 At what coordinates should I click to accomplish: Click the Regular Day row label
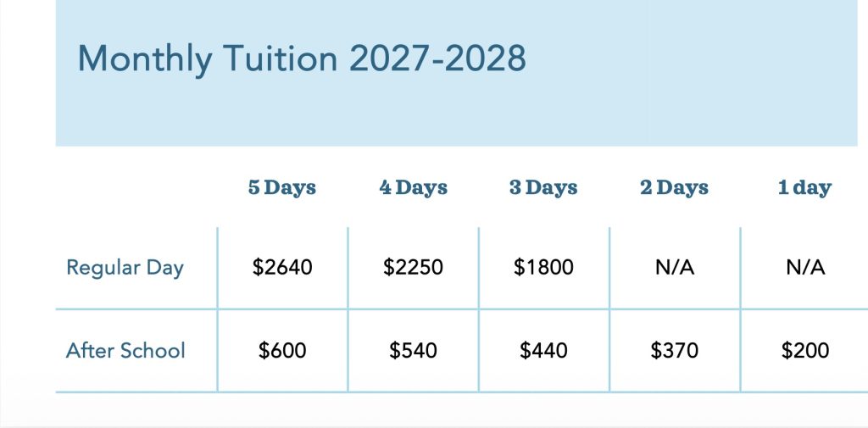[125, 268]
